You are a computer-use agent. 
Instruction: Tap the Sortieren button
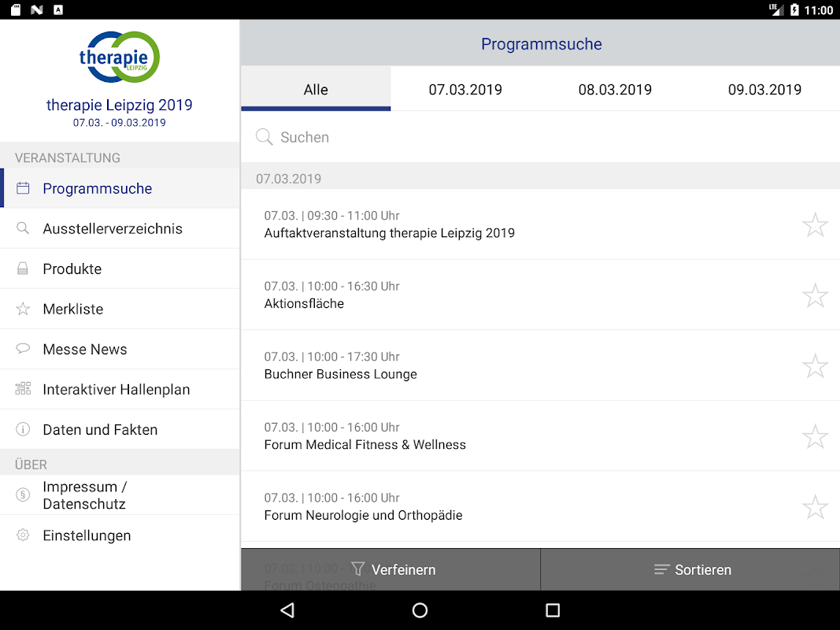[690, 569]
